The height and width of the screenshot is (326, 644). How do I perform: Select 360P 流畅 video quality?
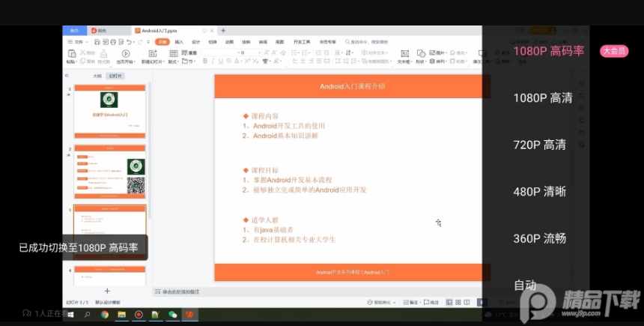coord(540,238)
